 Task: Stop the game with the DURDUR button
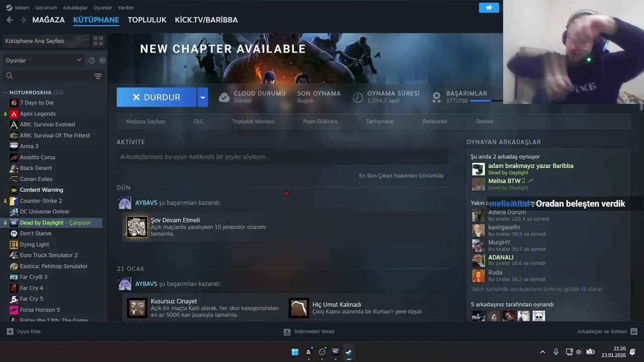pyautogui.click(x=156, y=97)
